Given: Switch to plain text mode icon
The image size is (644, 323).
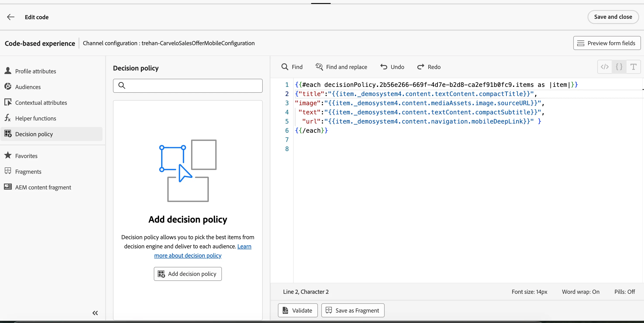Looking at the screenshot, I should [x=634, y=67].
